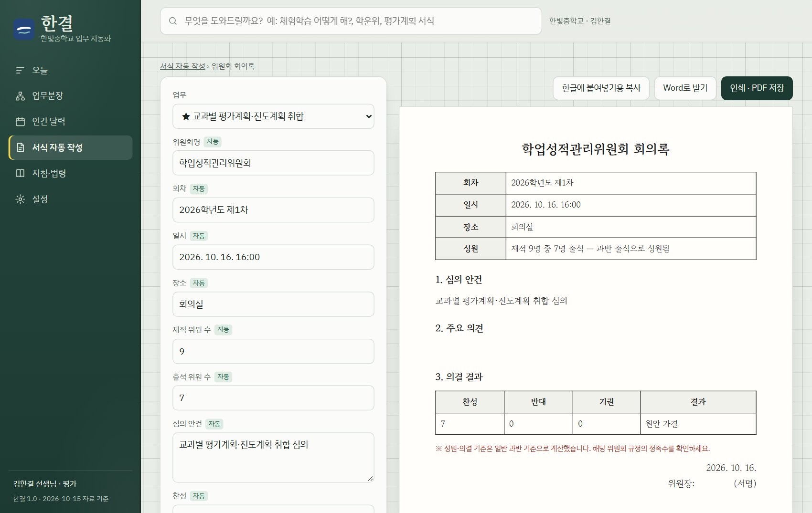Screen dimensions: 812x513
Task: Open 연간 달력 page
Action: (71, 122)
